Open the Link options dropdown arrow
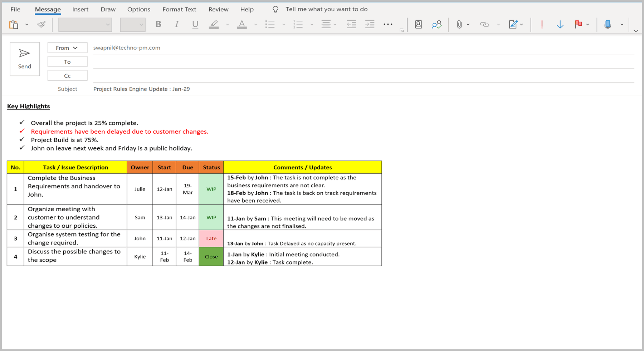 (x=498, y=25)
